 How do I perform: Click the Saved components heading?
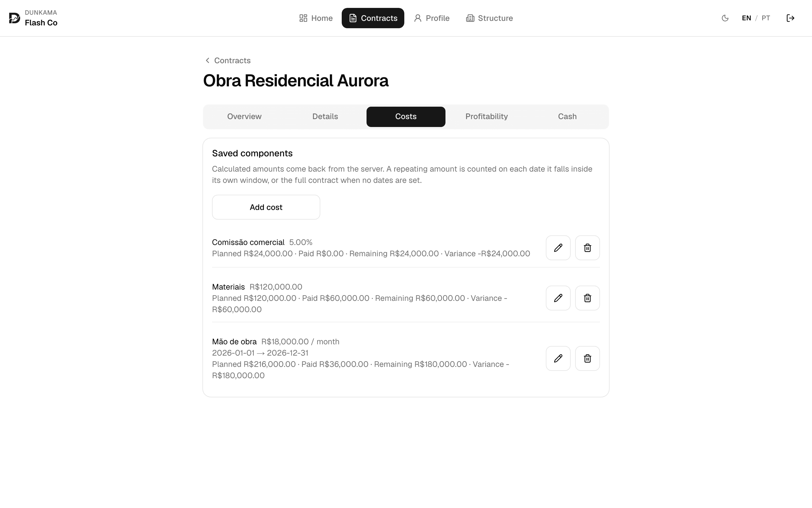tap(252, 154)
